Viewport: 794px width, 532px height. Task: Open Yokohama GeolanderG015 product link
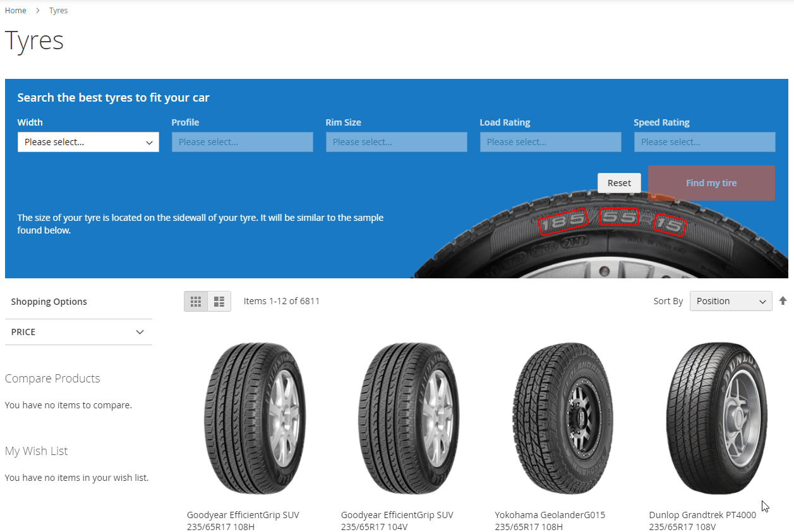(x=550, y=521)
